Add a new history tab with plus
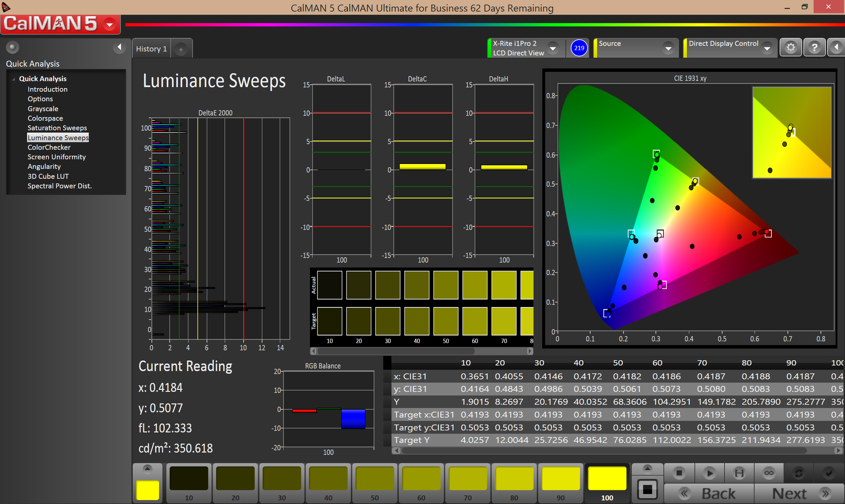 point(181,49)
